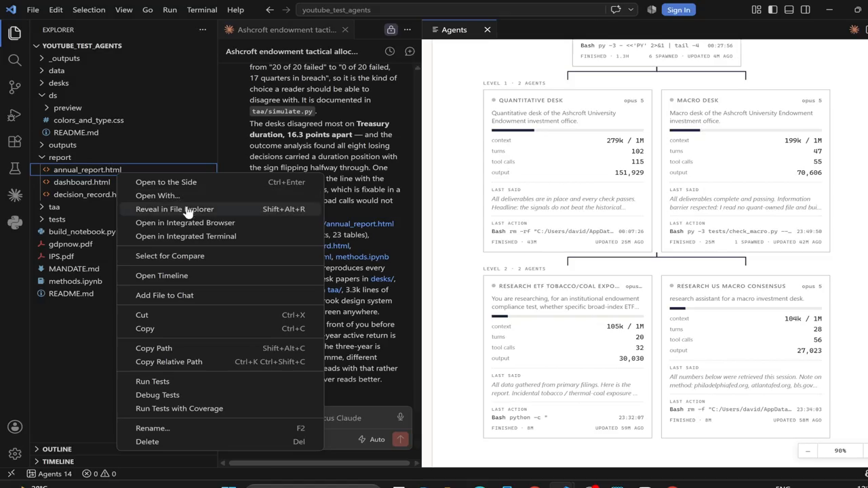The height and width of the screenshot is (488, 868).
Task: Open the Extensions view
Action: (15, 142)
